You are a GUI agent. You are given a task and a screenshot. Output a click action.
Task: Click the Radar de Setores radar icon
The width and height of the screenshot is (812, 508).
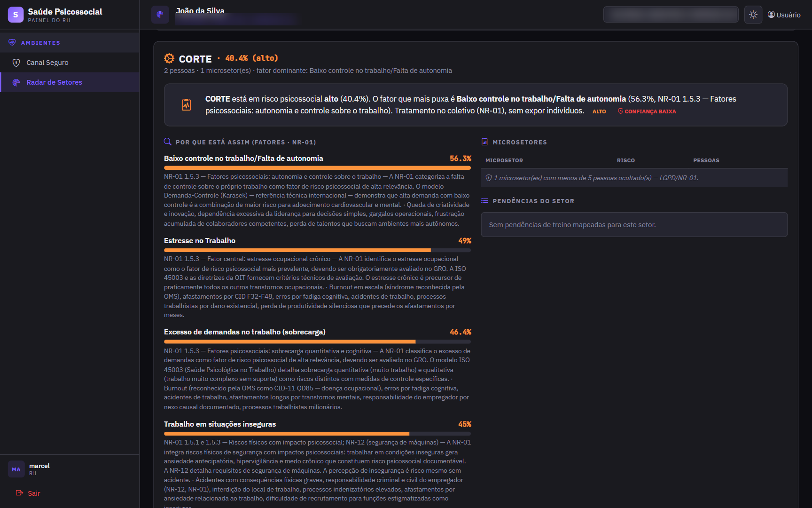[x=16, y=82]
